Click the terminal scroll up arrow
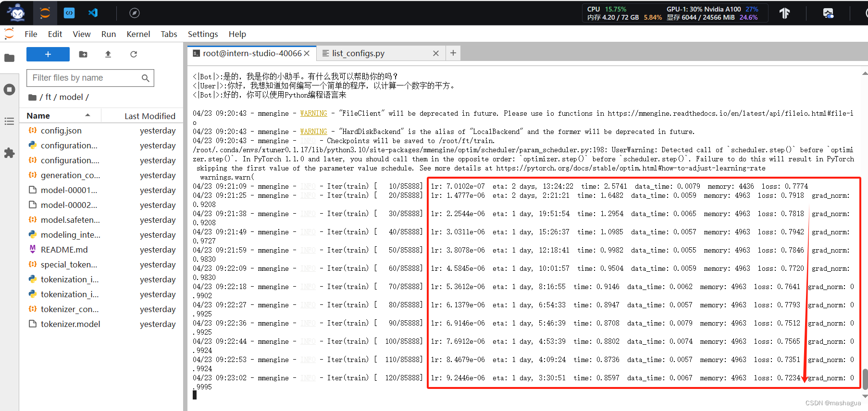This screenshot has width=868, height=411. click(865, 73)
